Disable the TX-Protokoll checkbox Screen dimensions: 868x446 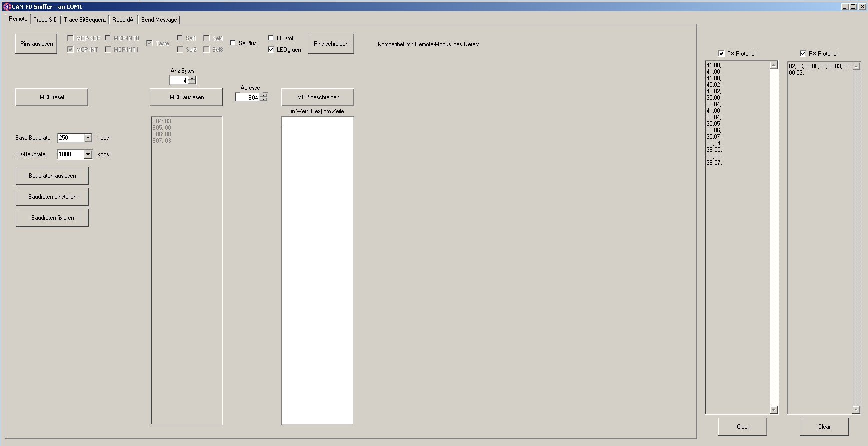pos(721,54)
